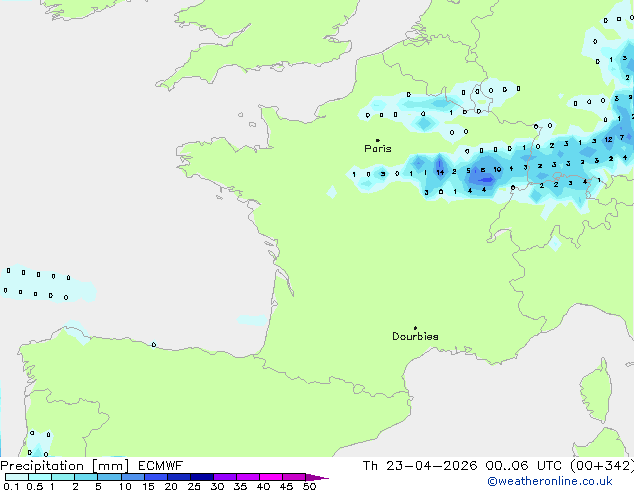
Task: Select the 0.5–1 mm legend swatch
Action: pos(40,477)
